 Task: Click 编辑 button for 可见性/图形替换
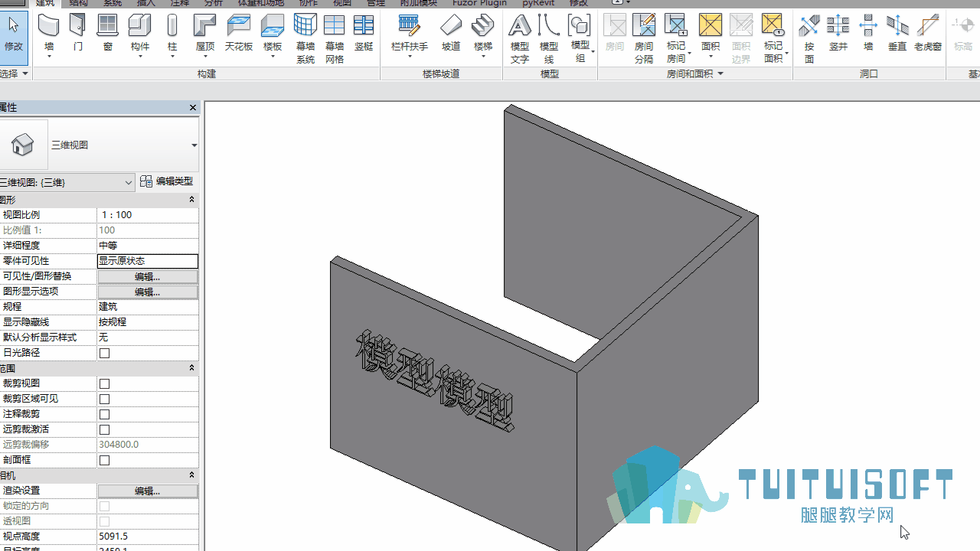click(x=147, y=276)
